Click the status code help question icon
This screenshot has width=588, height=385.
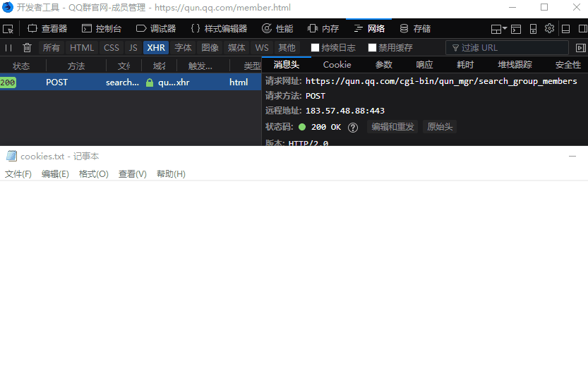(352, 128)
